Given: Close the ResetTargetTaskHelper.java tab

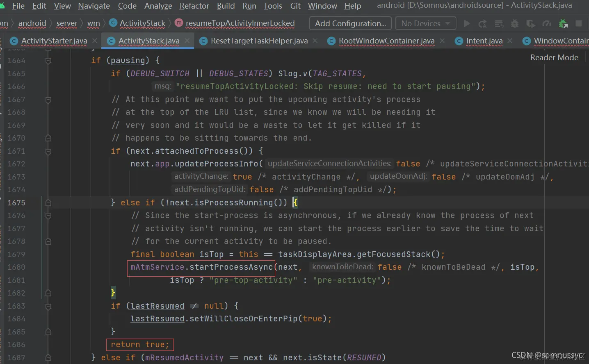Looking at the screenshot, I should [315, 41].
